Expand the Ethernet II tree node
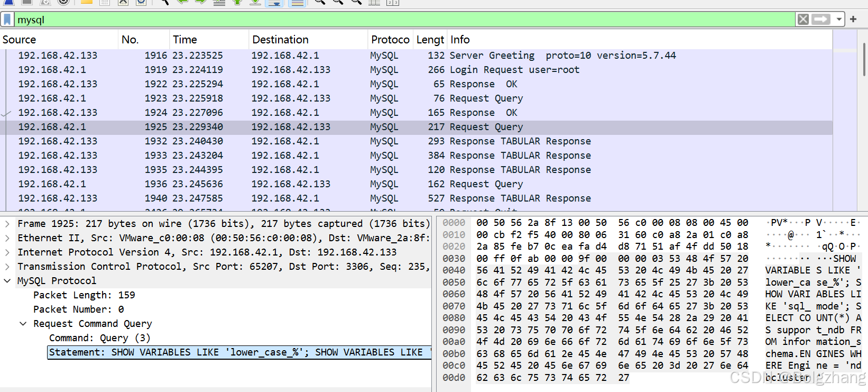 coord(7,238)
